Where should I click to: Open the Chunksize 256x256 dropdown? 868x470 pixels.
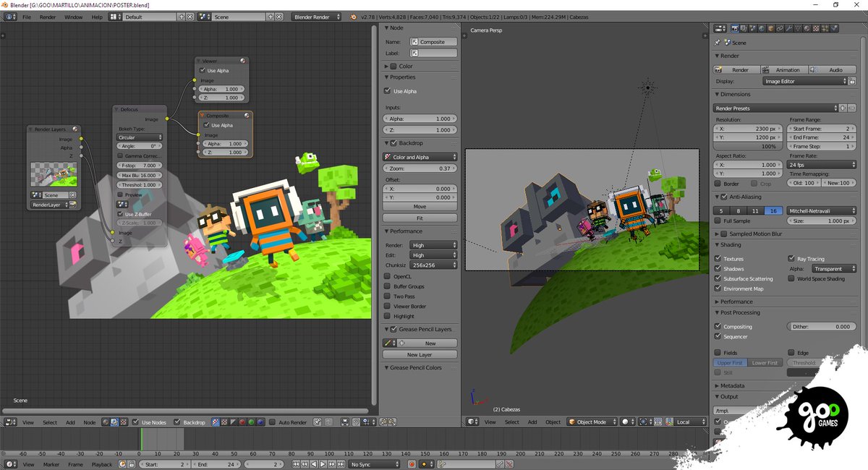pyautogui.click(x=433, y=265)
